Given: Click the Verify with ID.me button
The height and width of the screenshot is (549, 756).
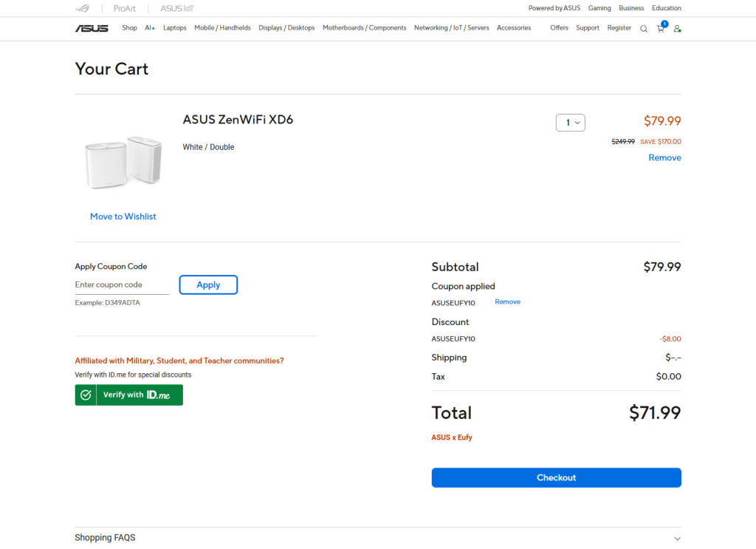Looking at the screenshot, I should coord(128,395).
